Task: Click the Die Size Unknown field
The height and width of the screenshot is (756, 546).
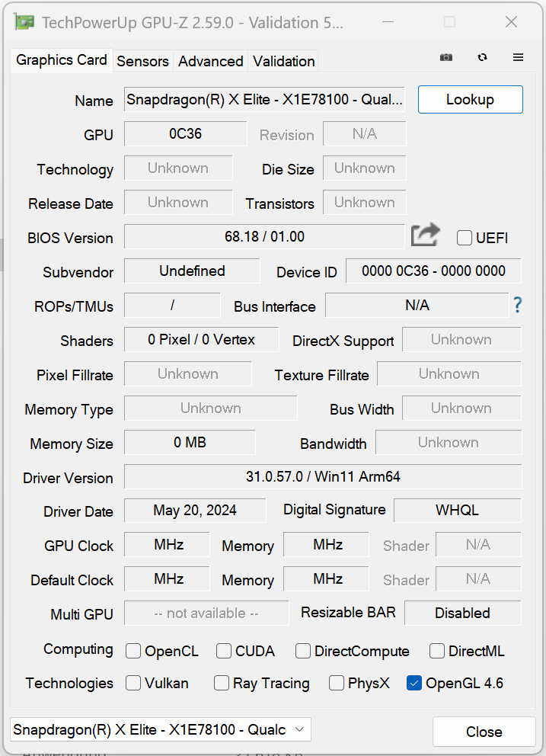Action: click(x=364, y=168)
